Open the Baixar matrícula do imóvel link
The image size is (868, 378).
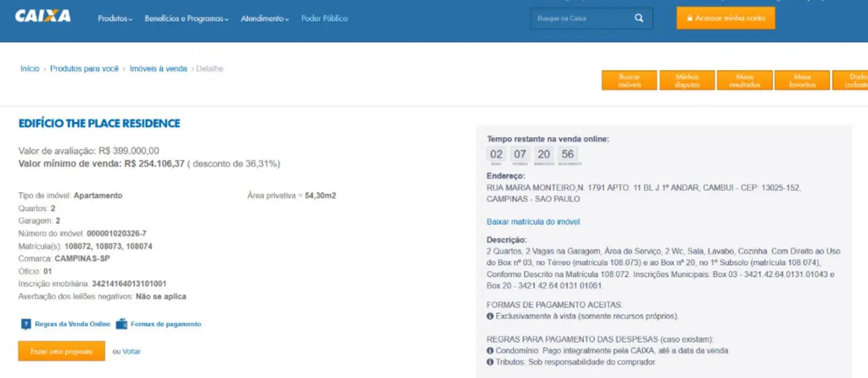(533, 222)
